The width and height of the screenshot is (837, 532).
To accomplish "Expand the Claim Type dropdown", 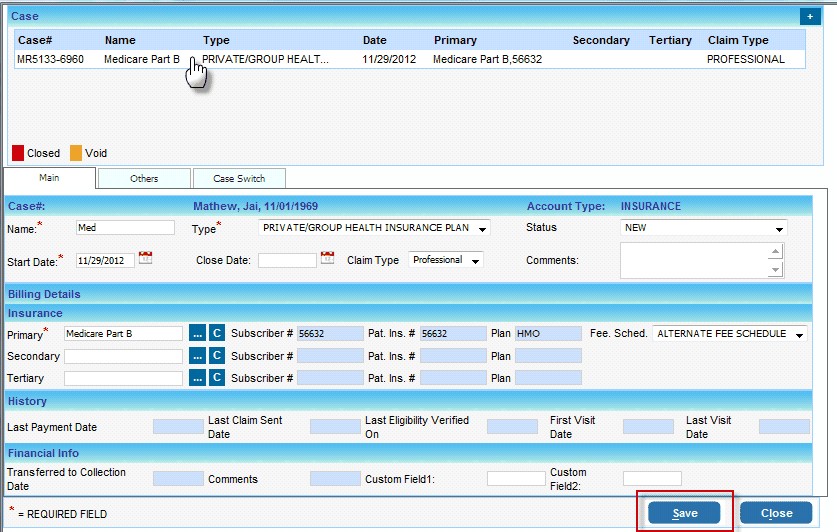I will [x=476, y=260].
